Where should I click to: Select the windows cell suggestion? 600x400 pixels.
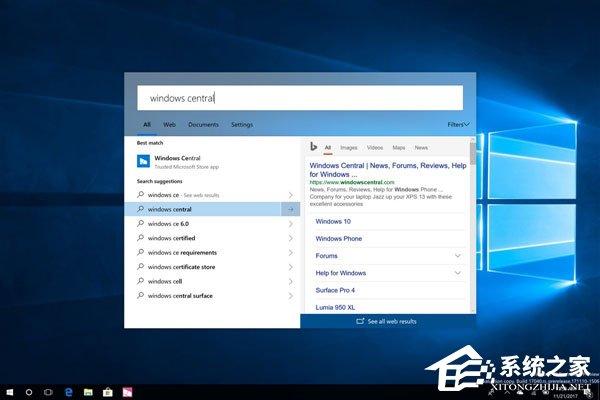pos(212,281)
